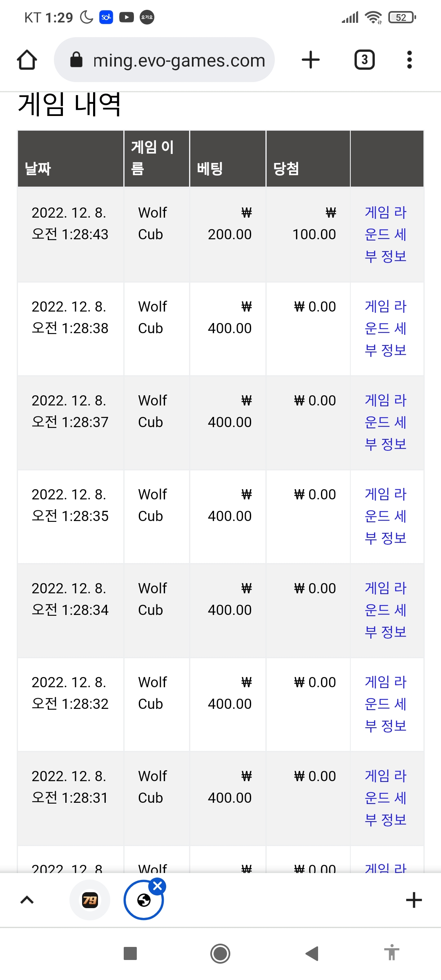Tap the browser home icon
This screenshot has height=980, width=441.
point(27,60)
